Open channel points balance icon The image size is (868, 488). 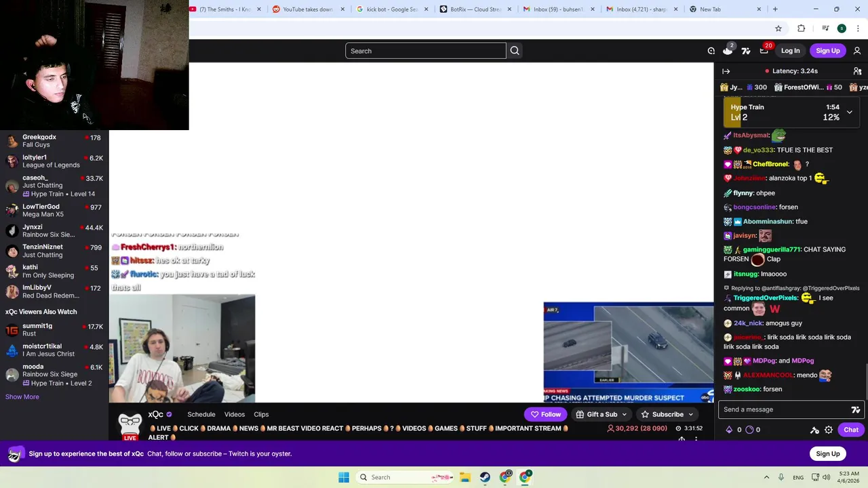(x=729, y=430)
